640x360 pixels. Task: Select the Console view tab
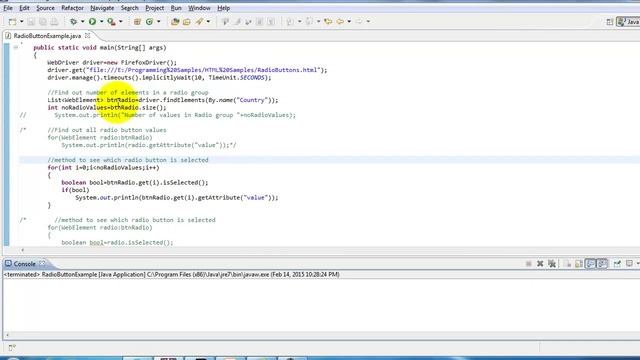coord(24,264)
